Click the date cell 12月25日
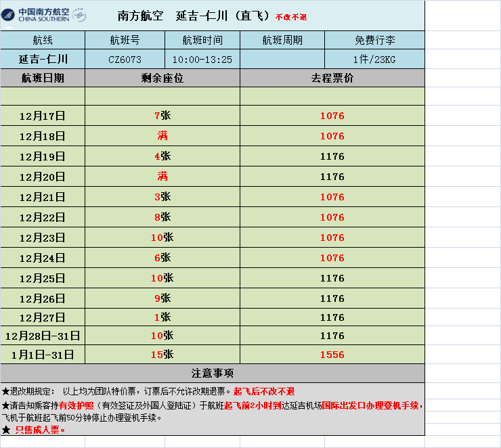Image resolution: width=501 pixels, height=448 pixels. pos(43,278)
